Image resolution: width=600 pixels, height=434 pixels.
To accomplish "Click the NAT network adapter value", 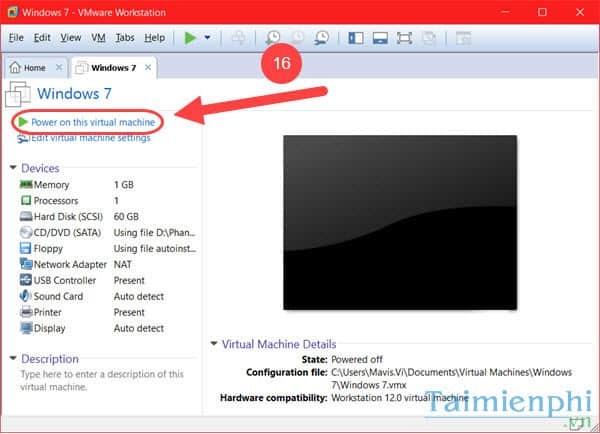I will [x=122, y=264].
